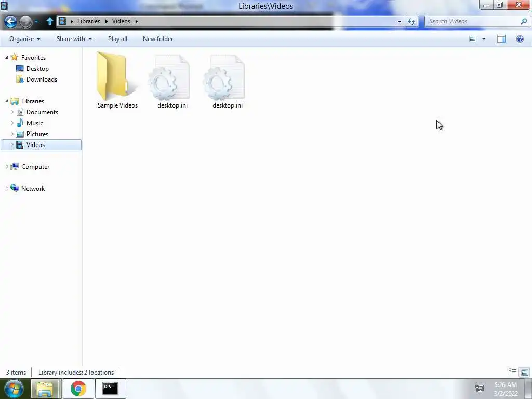Click the greyed Forward navigation button
This screenshot has width=532, height=399.
click(x=26, y=22)
